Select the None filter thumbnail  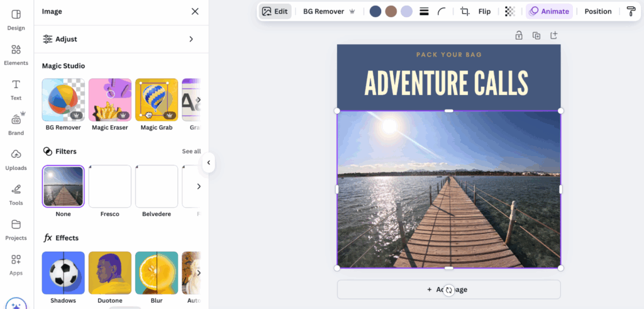(x=64, y=186)
